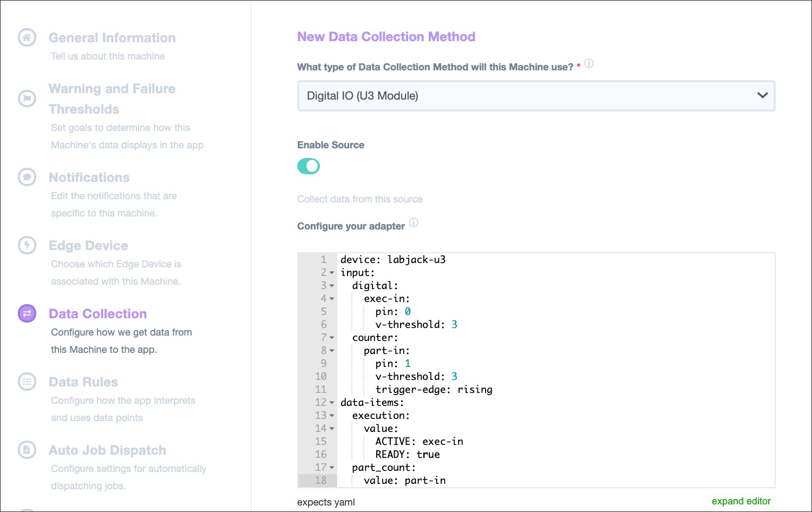812x512 pixels.
Task: Click the expand editor link
Action: 741,501
